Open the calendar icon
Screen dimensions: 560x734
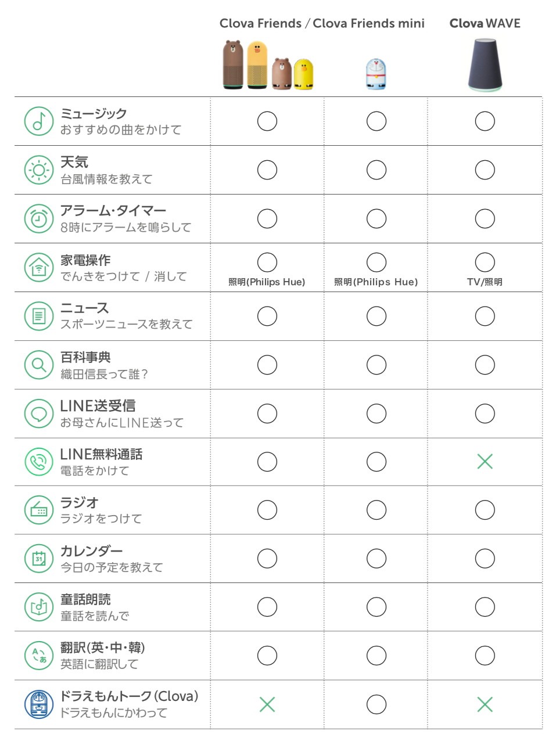pyautogui.click(x=39, y=559)
